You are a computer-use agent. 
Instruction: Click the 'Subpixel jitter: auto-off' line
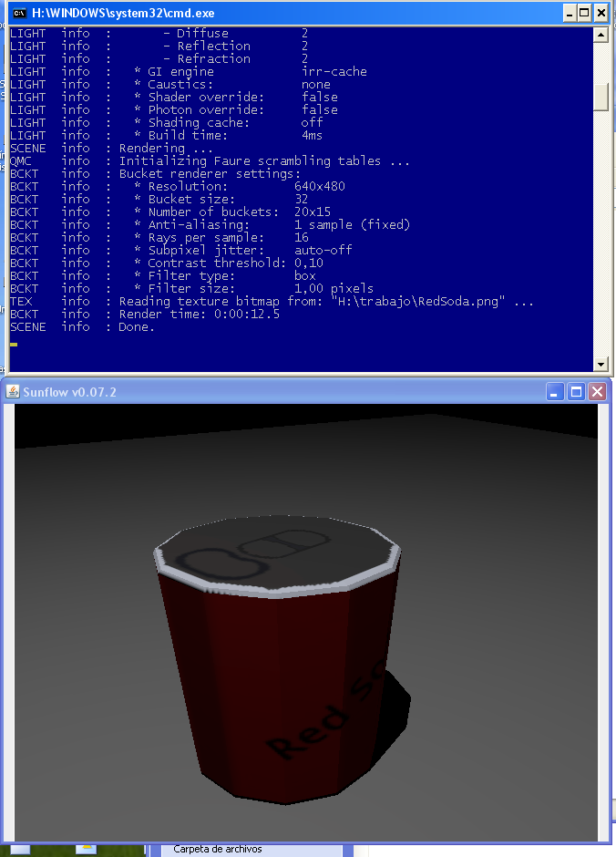click(180, 251)
